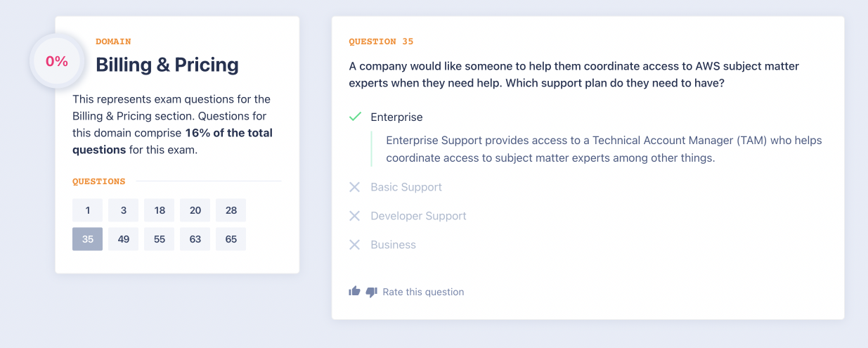868x348 pixels.
Task: Select the Enterprise answer option
Action: point(396,117)
